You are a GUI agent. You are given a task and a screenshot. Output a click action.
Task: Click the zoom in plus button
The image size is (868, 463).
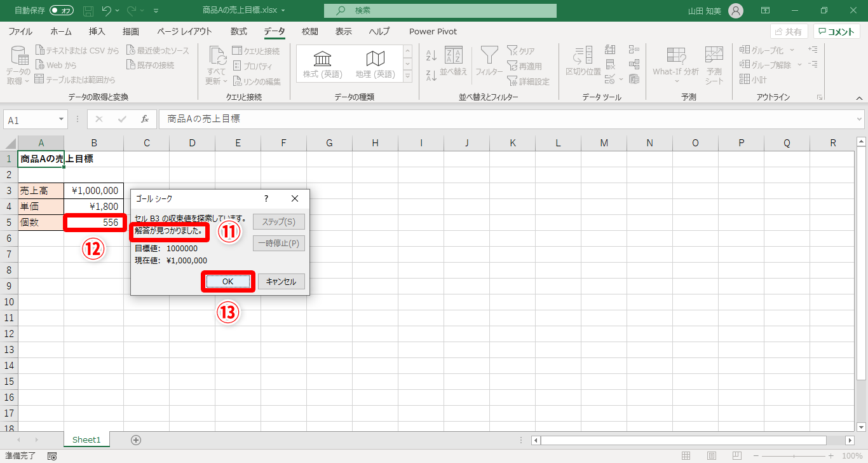pyautogui.click(x=831, y=456)
